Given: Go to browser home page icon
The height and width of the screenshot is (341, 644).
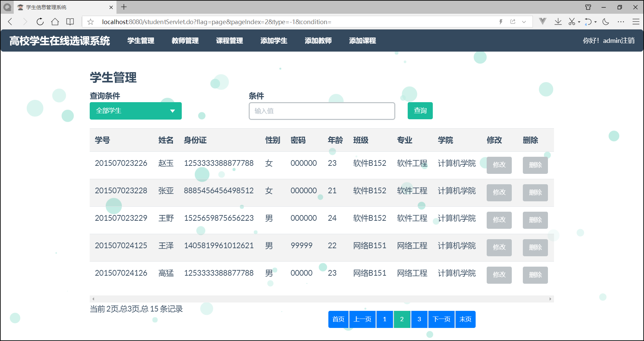Looking at the screenshot, I should [55, 22].
